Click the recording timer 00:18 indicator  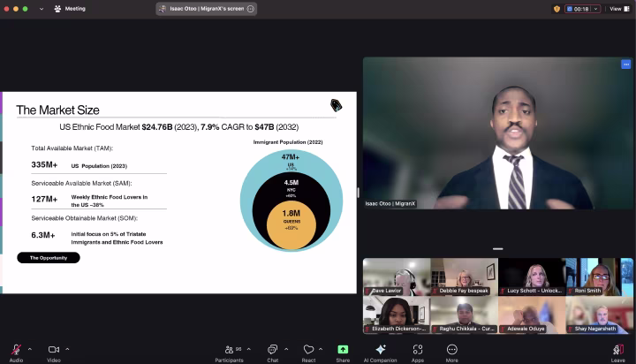point(578,9)
